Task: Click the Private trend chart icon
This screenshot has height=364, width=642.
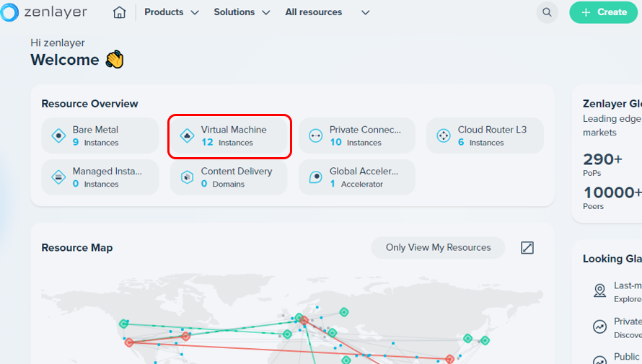Action: 600,327
